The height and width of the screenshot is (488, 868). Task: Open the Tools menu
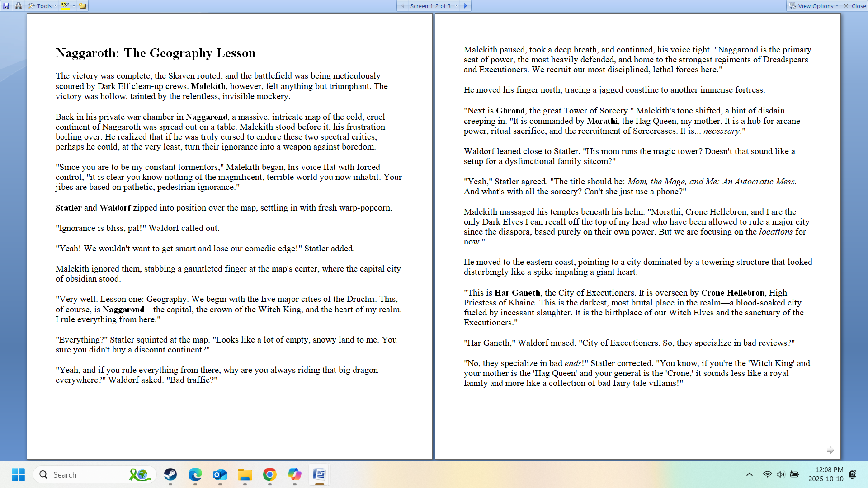click(x=42, y=6)
